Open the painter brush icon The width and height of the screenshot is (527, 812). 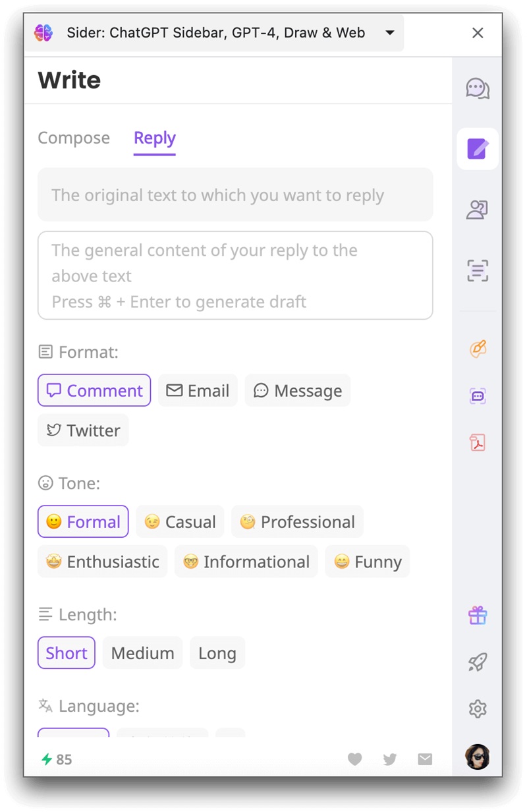[x=478, y=349]
